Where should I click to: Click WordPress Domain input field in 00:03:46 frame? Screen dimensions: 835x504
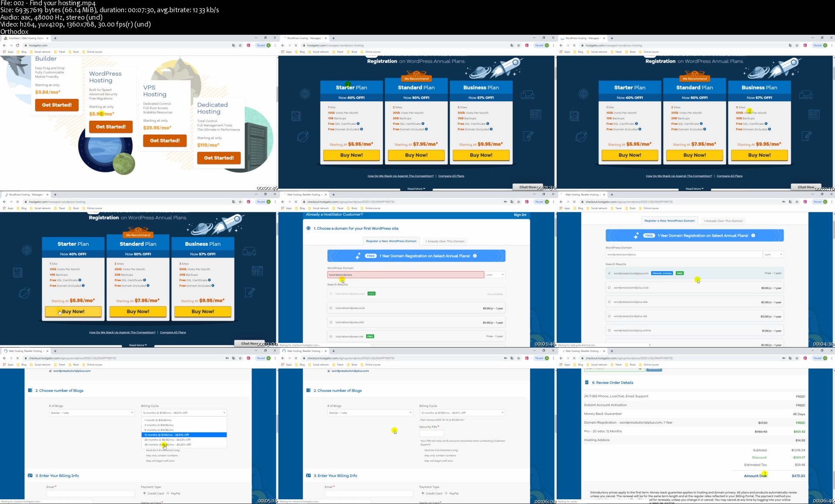pyautogui.click(x=405, y=275)
